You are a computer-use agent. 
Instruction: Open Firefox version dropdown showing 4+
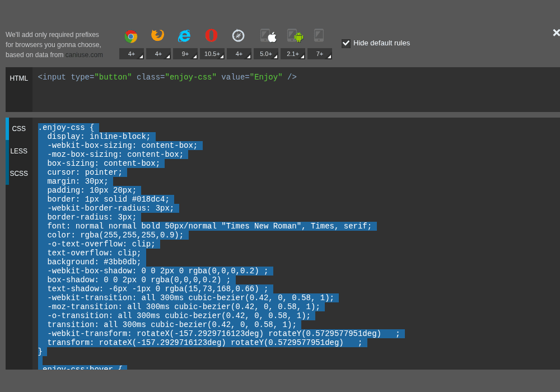(158, 54)
